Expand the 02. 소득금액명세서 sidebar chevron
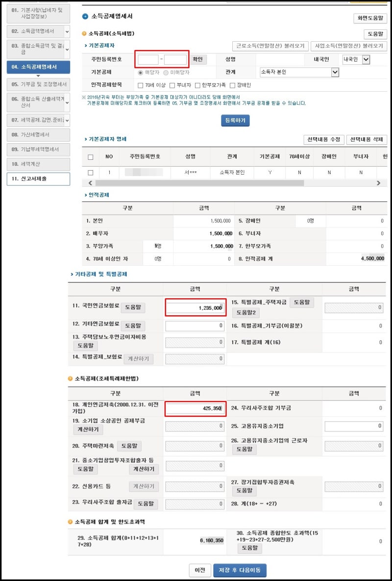The width and height of the screenshot is (392, 581). click(67, 31)
